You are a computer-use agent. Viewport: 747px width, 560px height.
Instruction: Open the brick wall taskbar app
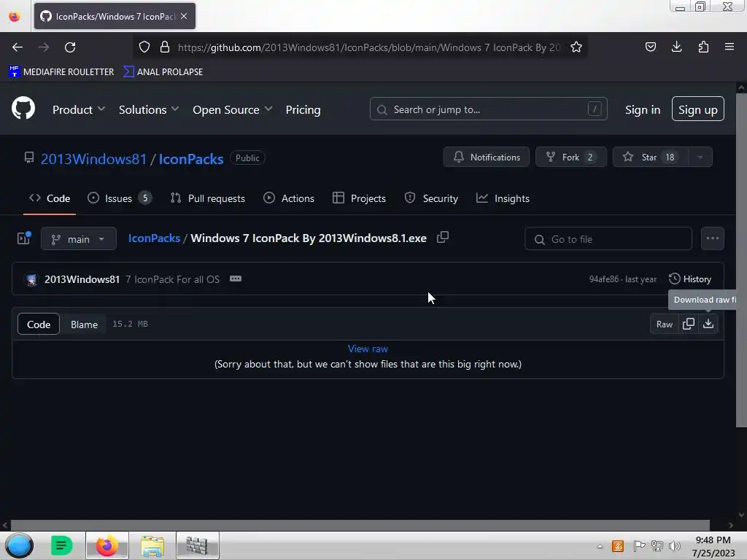(x=197, y=545)
